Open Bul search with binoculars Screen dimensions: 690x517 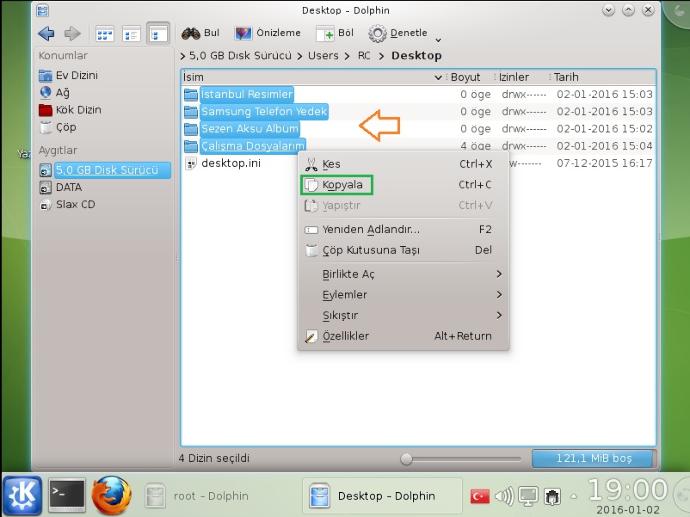click(x=200, y=33)
